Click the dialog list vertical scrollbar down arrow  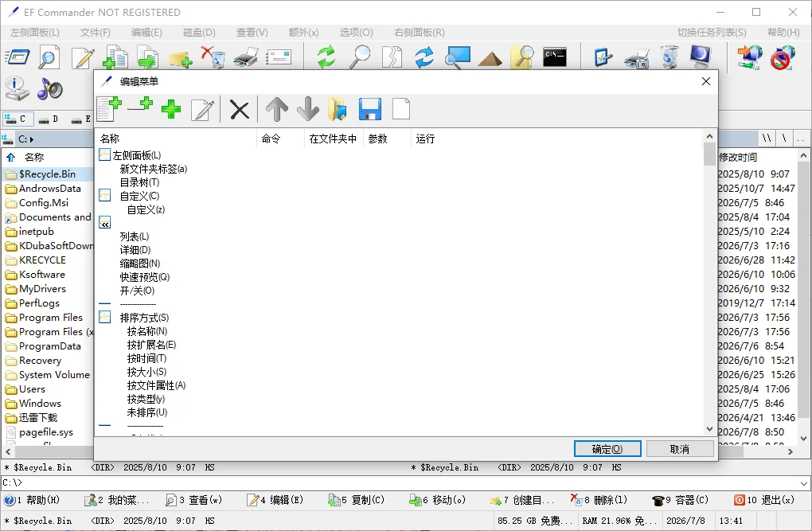point(709,428)
